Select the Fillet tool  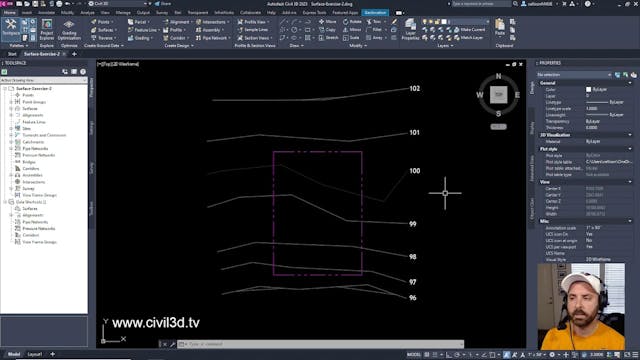pos(374,30)
